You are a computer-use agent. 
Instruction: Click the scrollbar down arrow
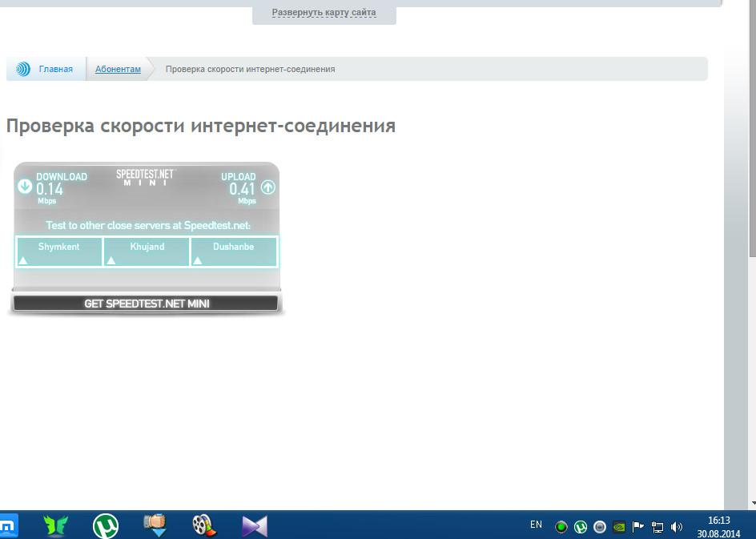pos(752,504)
